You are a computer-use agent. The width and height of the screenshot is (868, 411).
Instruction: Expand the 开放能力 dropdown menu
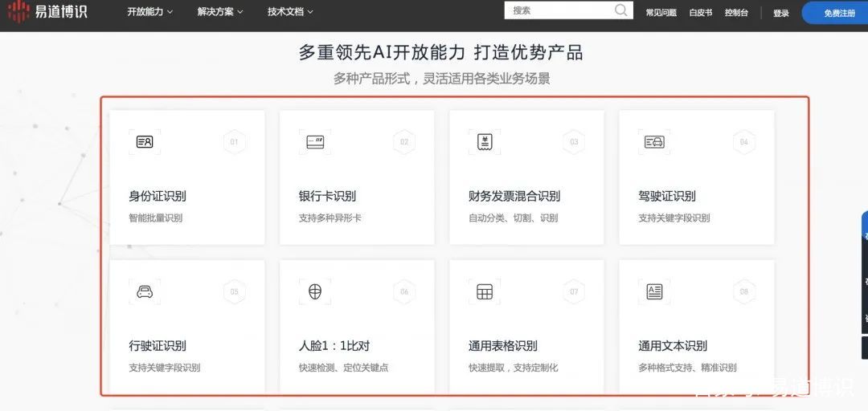150,11
